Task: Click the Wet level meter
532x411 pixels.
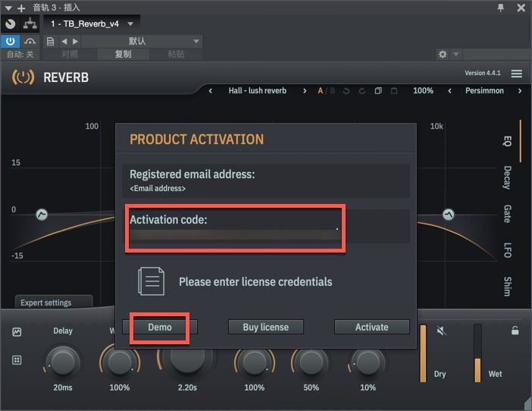Action: (x=477, y=353)
